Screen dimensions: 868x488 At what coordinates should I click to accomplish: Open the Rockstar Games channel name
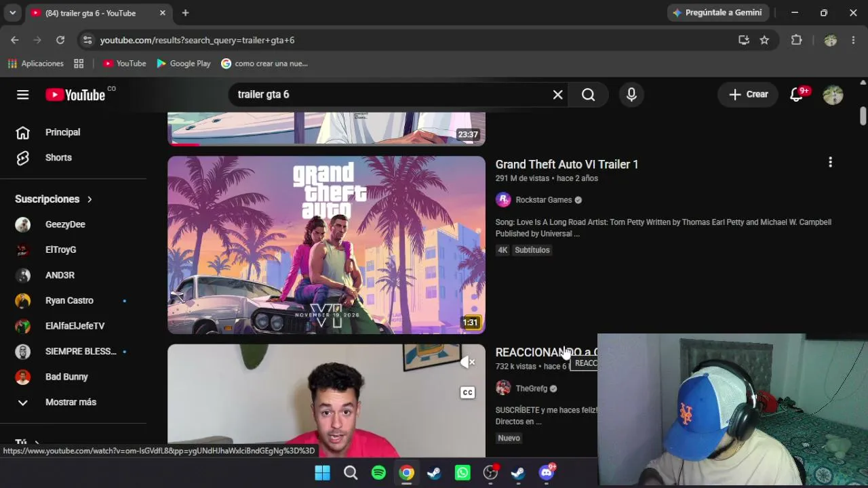544,200
